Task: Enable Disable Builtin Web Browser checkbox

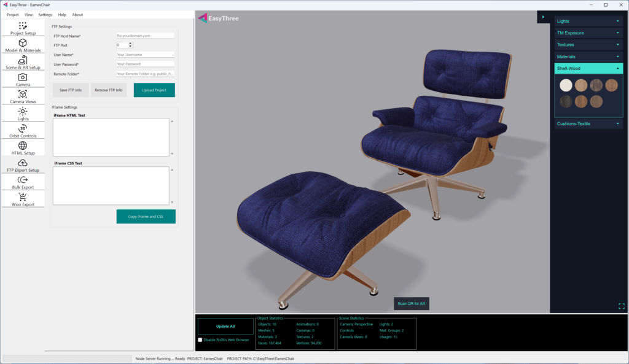Action: (x=200, y=339)
